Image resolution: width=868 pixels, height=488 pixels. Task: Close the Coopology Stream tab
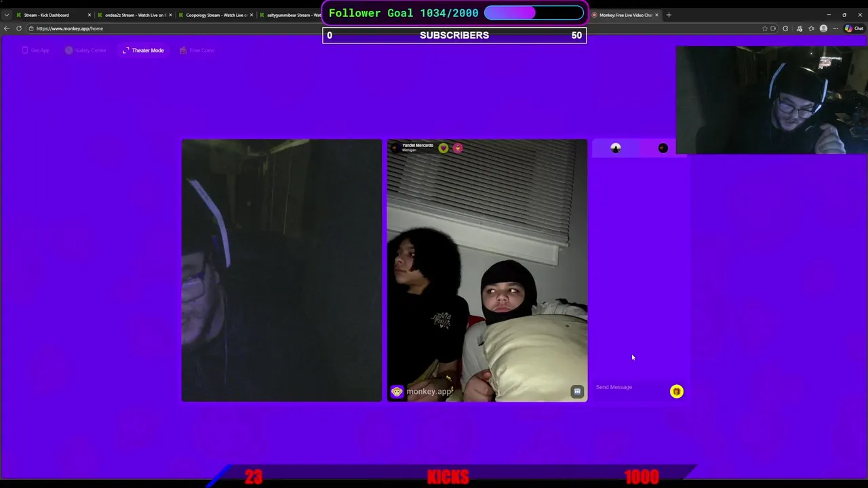pyautogui.click(x=252, y=15)
